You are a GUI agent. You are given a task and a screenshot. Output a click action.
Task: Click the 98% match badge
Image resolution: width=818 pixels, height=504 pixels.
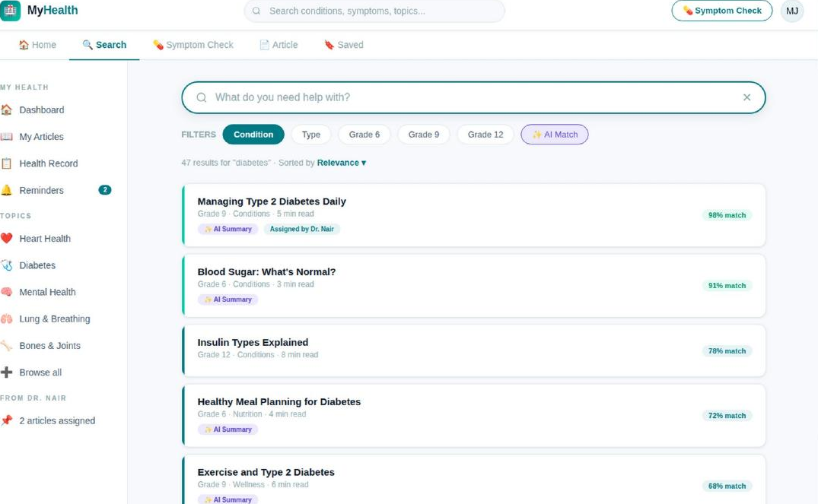(727, 215)
